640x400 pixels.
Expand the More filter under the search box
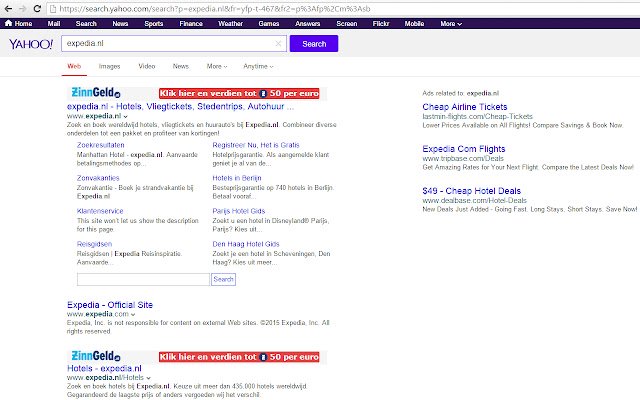[x=217, y=66]
